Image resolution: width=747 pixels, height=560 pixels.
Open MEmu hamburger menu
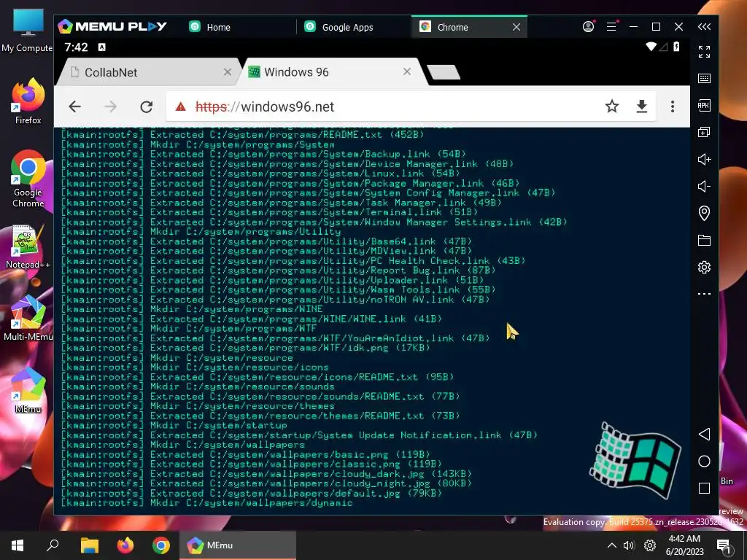pyautogui.click(x=612, y=27)
